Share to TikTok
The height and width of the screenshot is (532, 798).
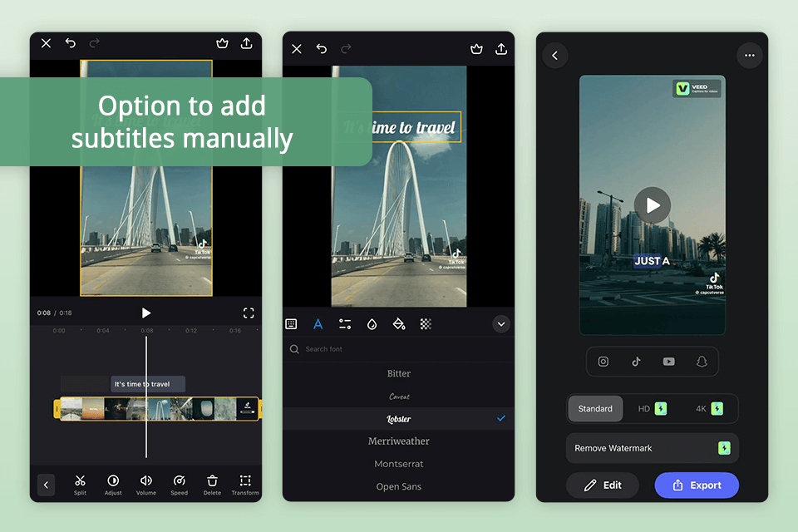point(636,362)
